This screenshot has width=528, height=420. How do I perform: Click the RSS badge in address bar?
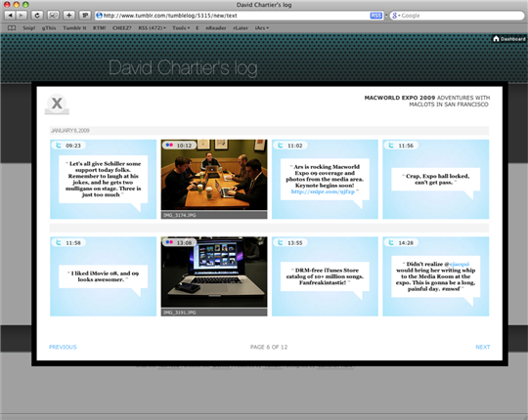(375, 16)
